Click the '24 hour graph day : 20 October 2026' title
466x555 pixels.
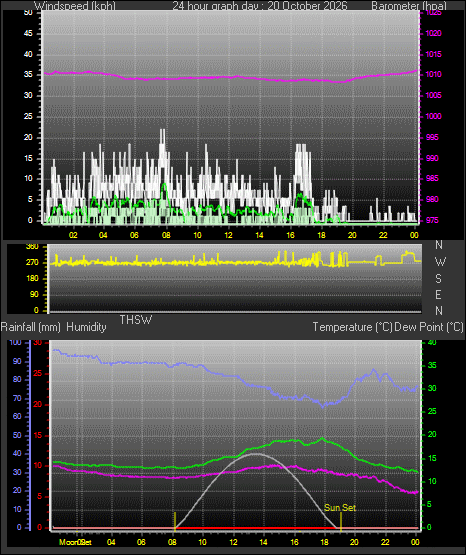260,6
